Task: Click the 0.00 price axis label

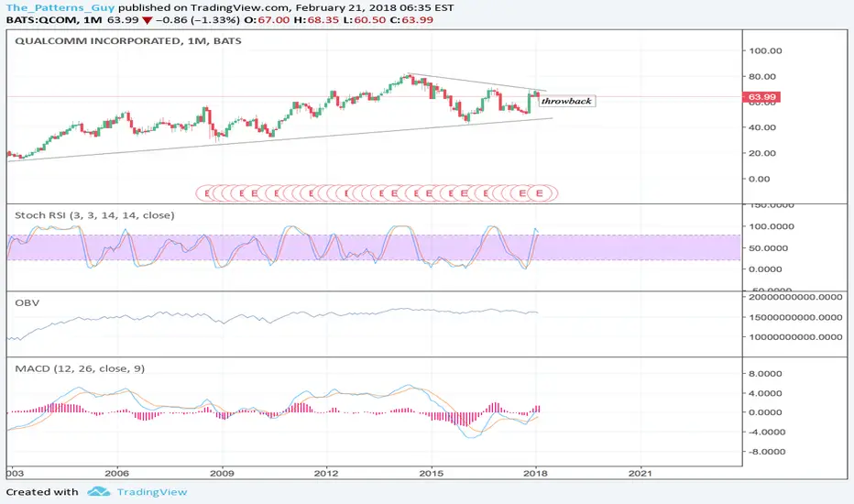Action: click(760, 179)
